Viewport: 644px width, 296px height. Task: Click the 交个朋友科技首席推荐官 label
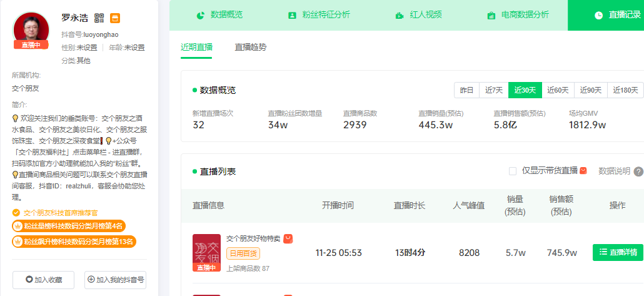click(61, 213)
